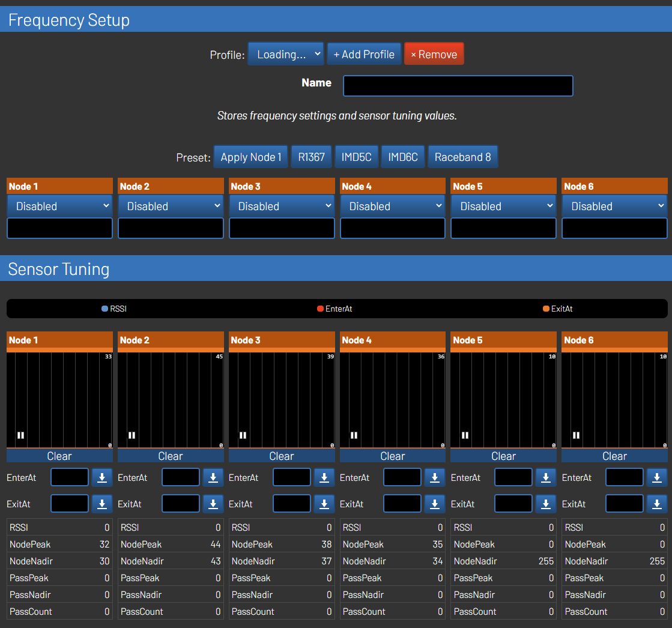This screenshot has width=672, height=628.
Task: Capture EnterAt value for Node 5
Action: 545,477
